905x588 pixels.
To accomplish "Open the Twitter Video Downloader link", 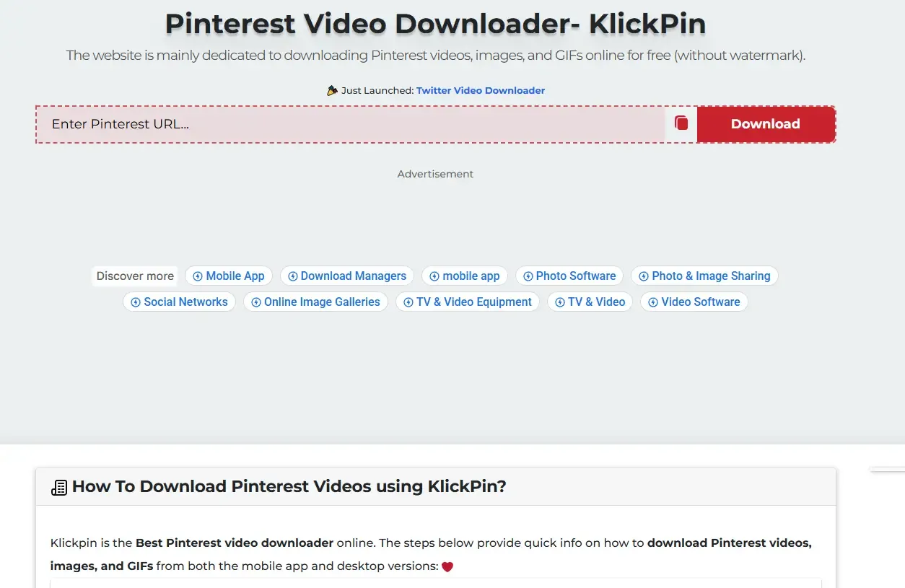I will (480, 90).
